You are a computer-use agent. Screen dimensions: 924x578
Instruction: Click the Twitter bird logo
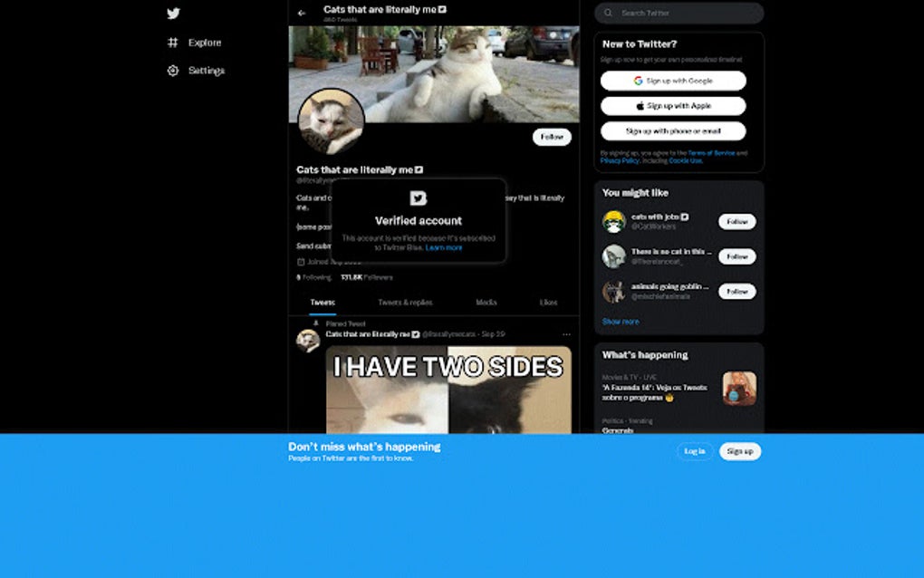pos(173,13)
